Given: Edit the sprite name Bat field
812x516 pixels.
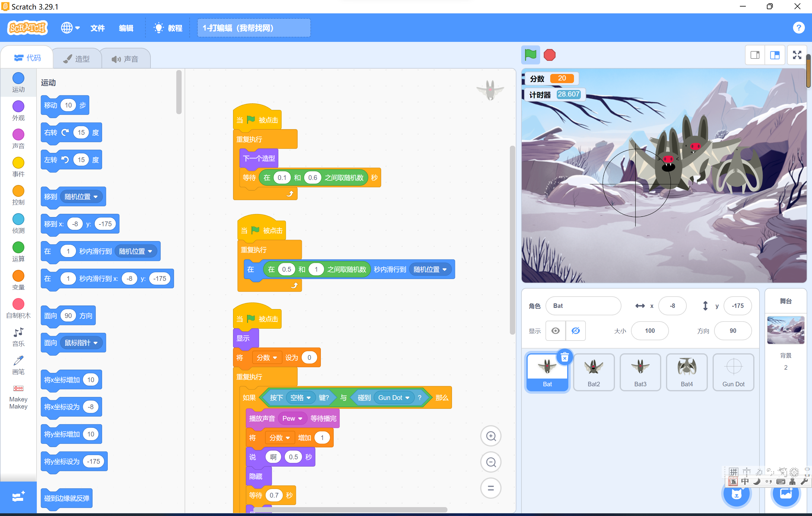Looking at the screenshot, I should pos(583,306).
